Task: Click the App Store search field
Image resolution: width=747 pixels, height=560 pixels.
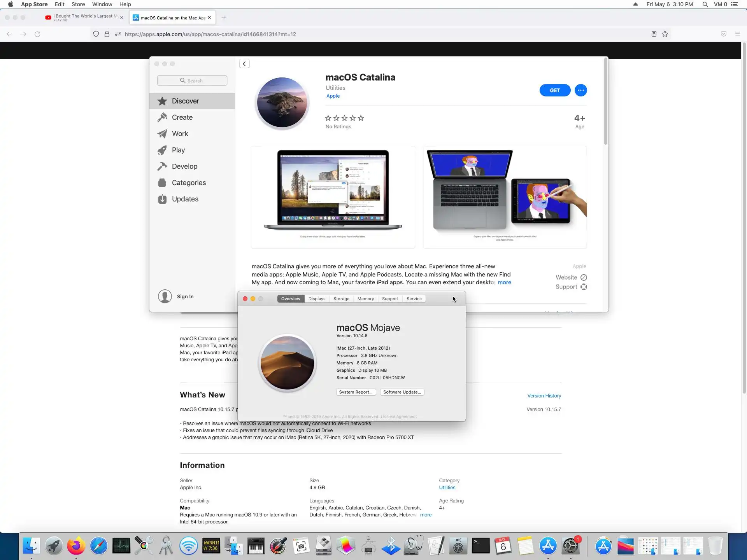Action: pyautogui.click(x=192, y=80)
